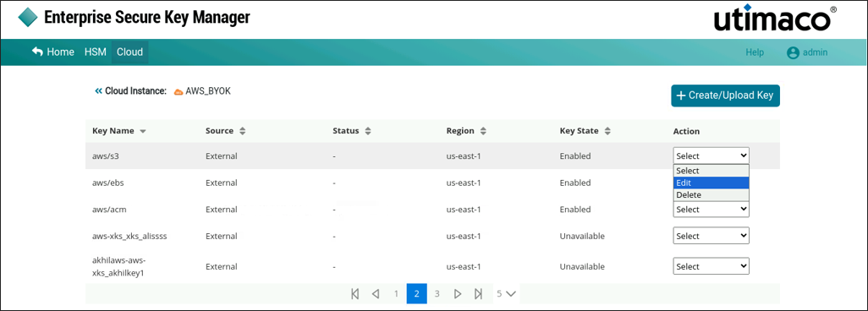Click the AWS_BYOK instance name

coord(208,91)
